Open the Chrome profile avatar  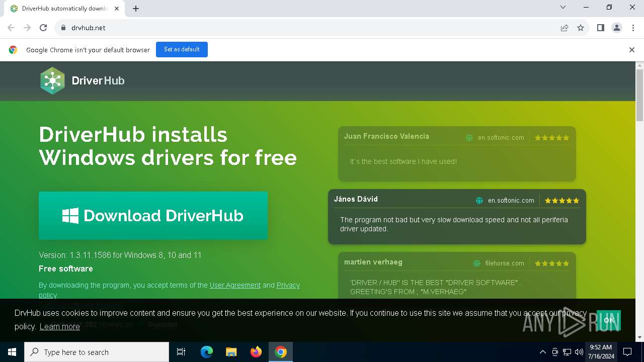coord(617,28)
